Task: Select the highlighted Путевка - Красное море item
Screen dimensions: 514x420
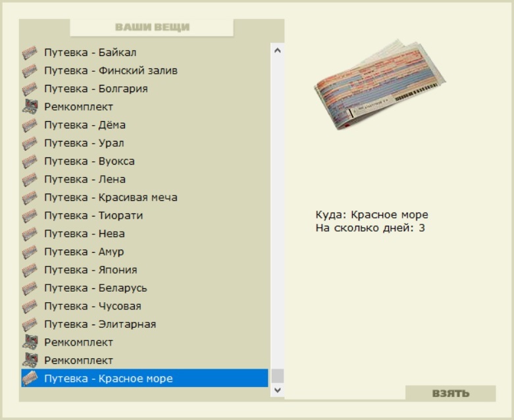Action: tap(145, 379)
